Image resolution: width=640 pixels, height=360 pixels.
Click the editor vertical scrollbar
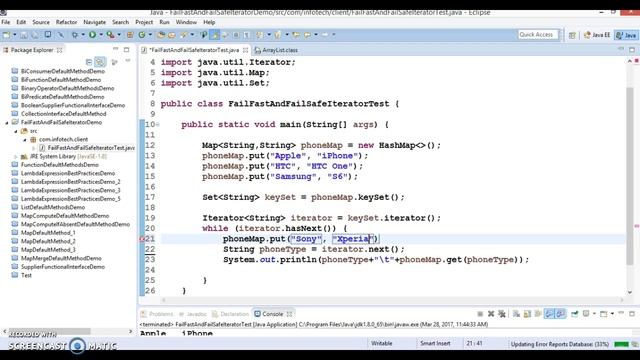630,176
